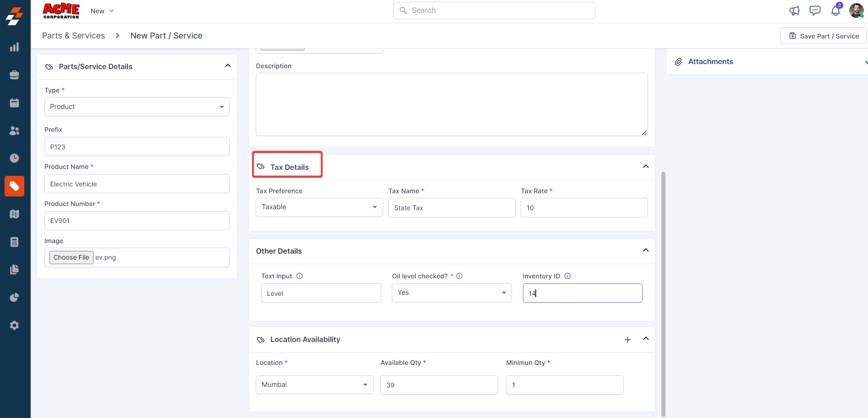
Task: Click the clock timesheet icon in sidebar
Action: (x=15, y=158)
